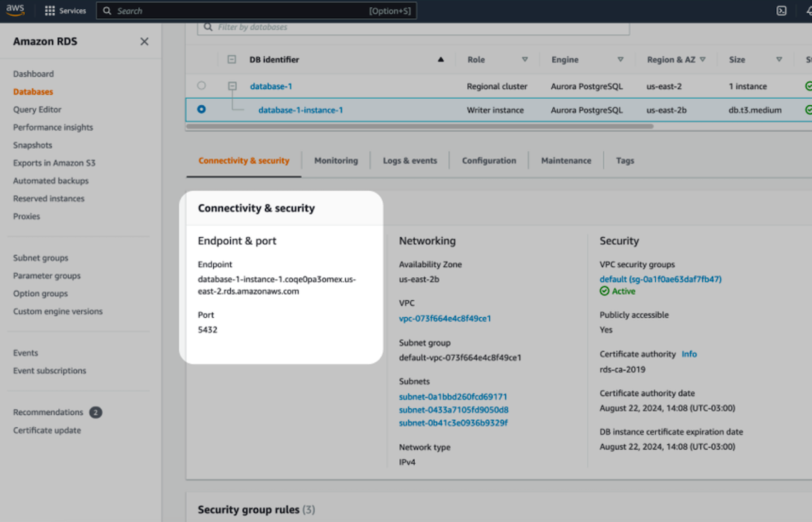
Task: Open Option groups in sidebar
Action: tap(41, 293)
